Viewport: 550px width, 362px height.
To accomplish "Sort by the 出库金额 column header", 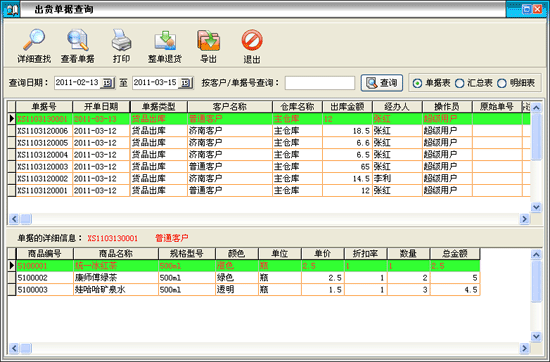I will [347, 107].
